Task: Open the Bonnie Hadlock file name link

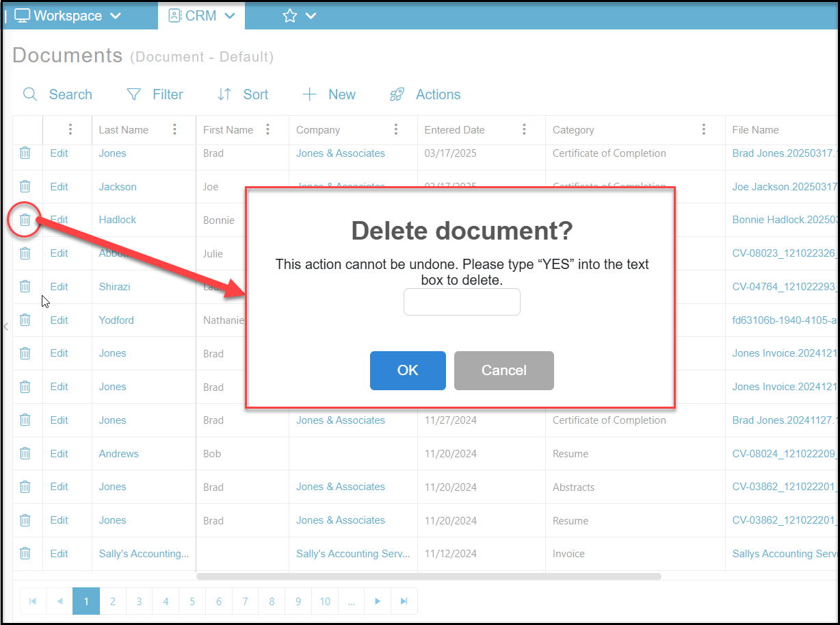Action: [785, 220]
